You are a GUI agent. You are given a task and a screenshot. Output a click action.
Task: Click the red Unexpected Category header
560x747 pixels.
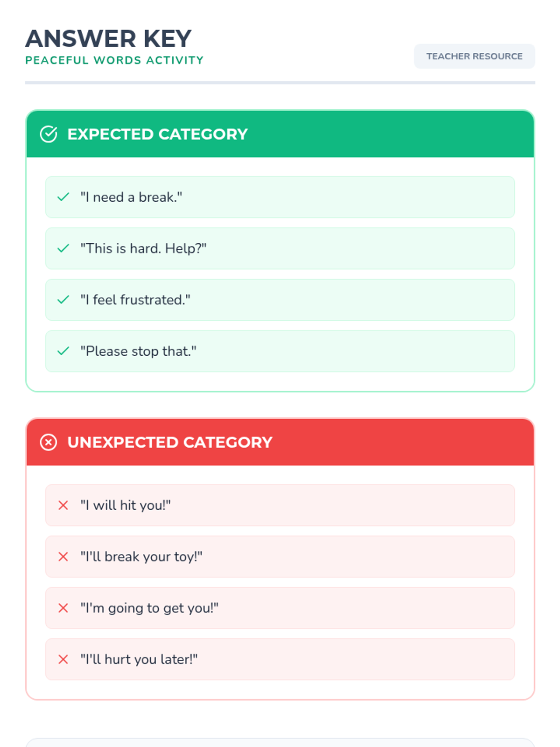(x=280, y=442)
